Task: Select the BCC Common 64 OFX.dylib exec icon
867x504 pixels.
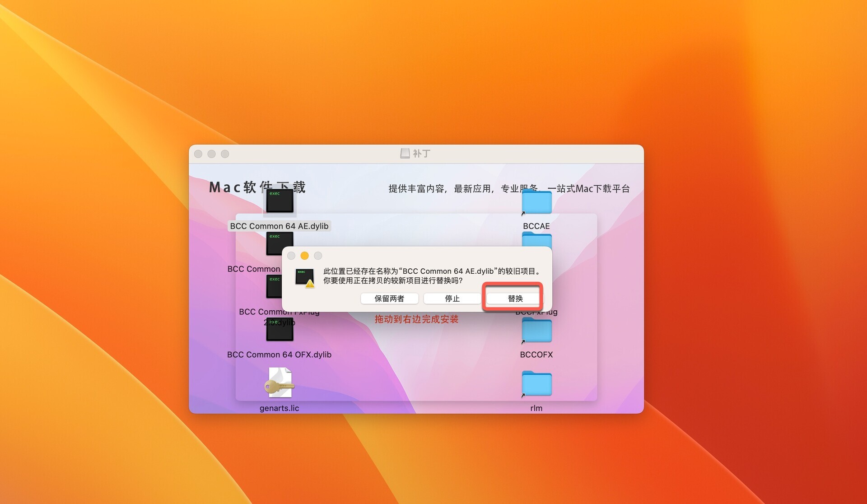Action: pos(280,329)
